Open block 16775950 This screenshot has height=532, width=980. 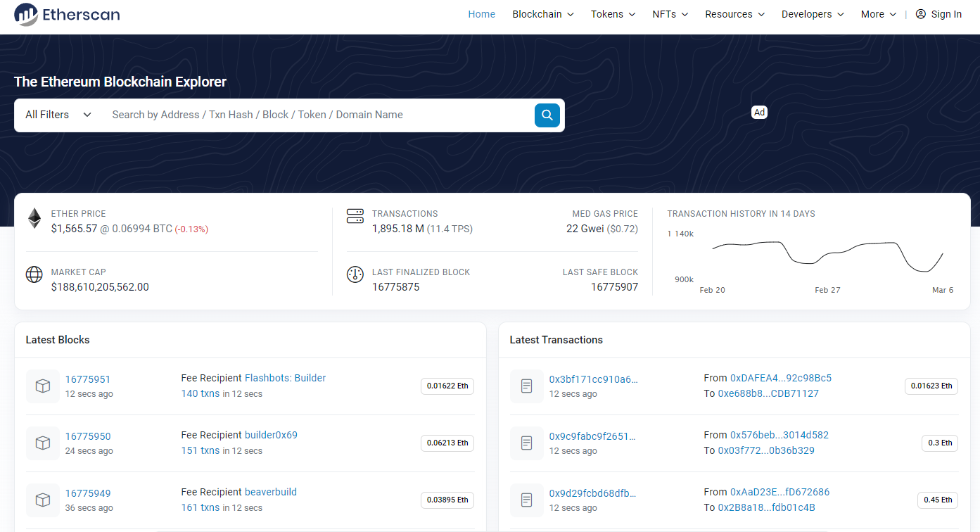[x=88, y=436]
